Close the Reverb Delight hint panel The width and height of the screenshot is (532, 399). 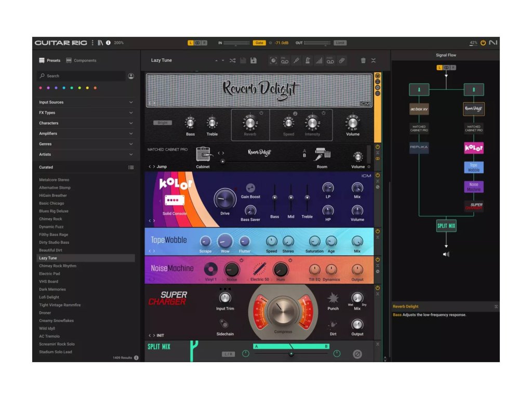pos(496,307)
